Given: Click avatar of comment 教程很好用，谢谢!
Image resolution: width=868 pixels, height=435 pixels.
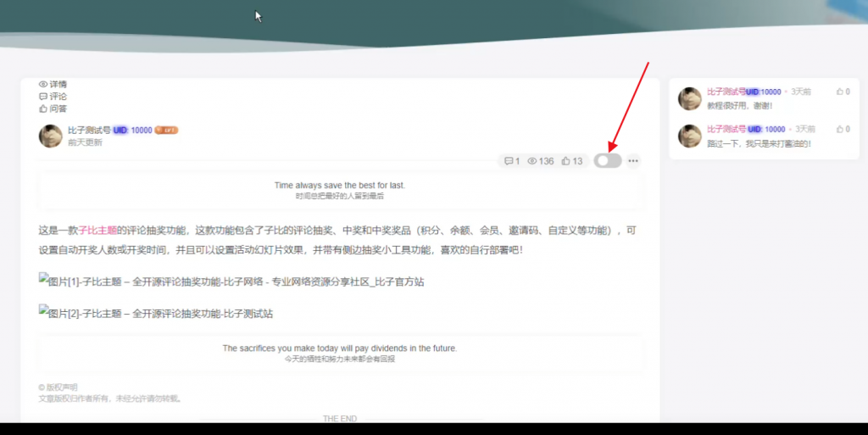Looking at the screenshot, I should 690,98.
